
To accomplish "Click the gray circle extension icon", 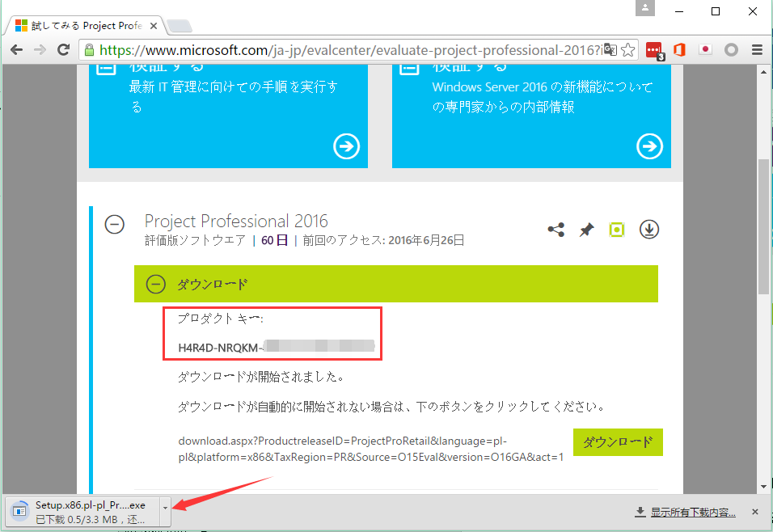I will 731,50.
